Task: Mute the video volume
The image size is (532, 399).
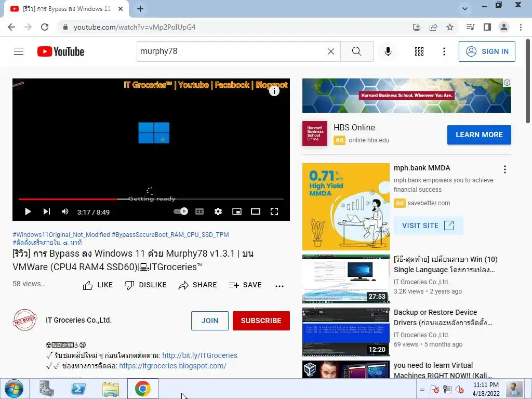Action: 65,212
